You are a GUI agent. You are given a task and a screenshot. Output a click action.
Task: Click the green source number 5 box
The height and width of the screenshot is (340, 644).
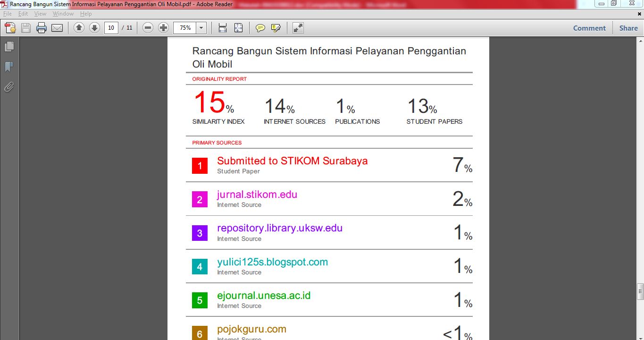pos(200,300)
